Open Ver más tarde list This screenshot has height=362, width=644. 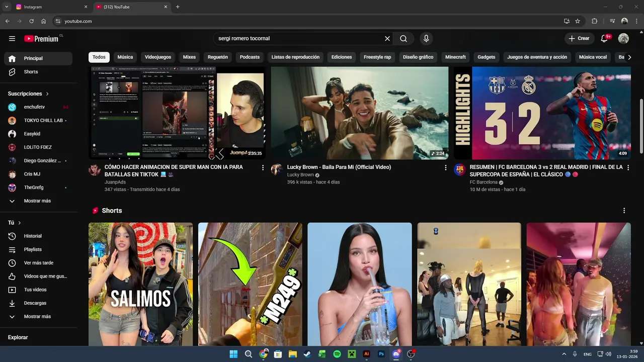(38, 263)
